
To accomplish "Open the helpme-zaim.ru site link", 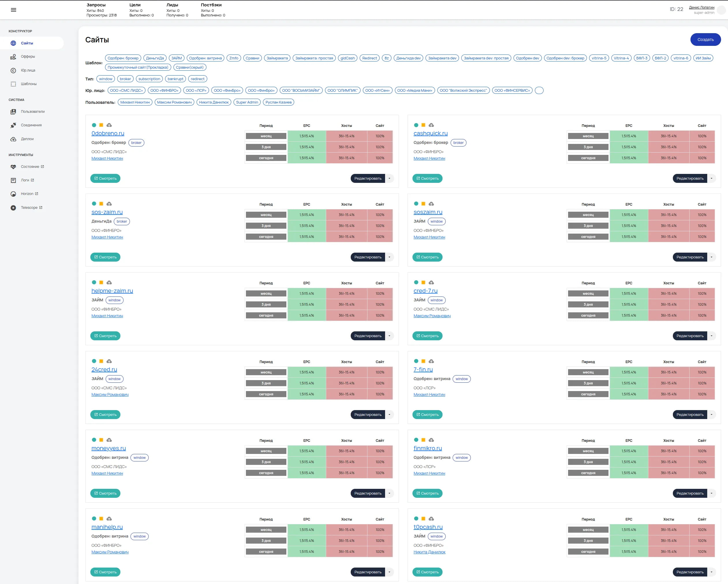I will coord(112,291).
